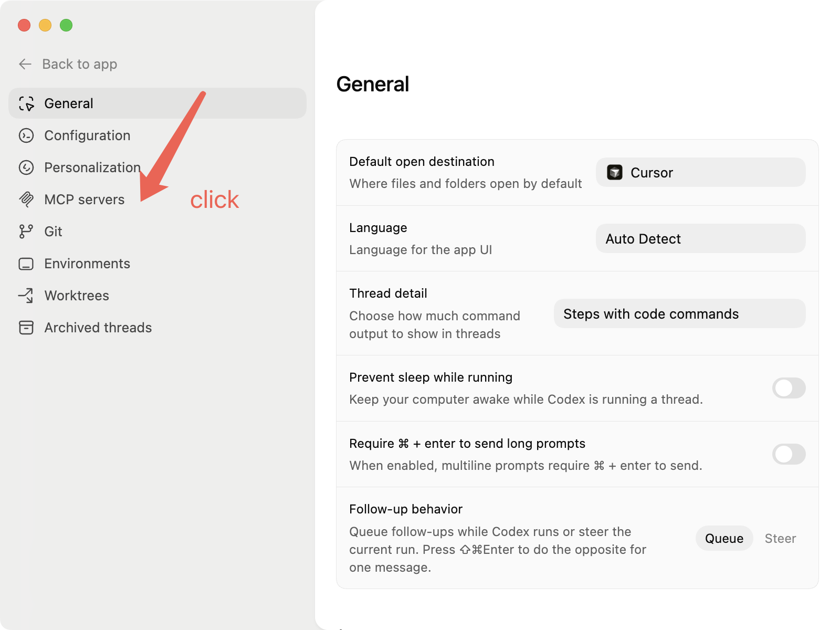Viewport: 840px width, 630px height.
Task: Click the Back to app link
Action: pyautogui.click(x=79, y=64)
